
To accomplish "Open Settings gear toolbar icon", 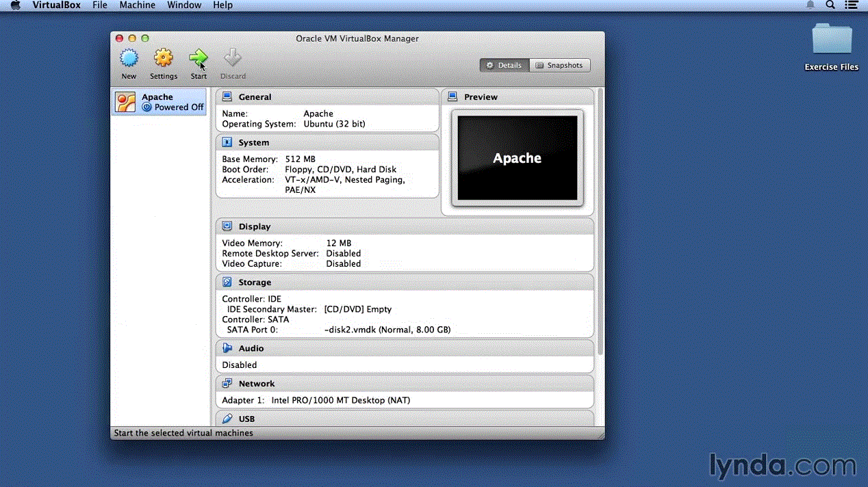I will [164, 59].
